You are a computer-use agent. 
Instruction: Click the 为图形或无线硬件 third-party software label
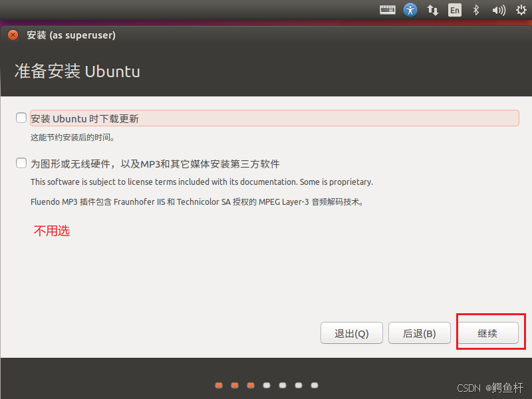tap(155, 164)
